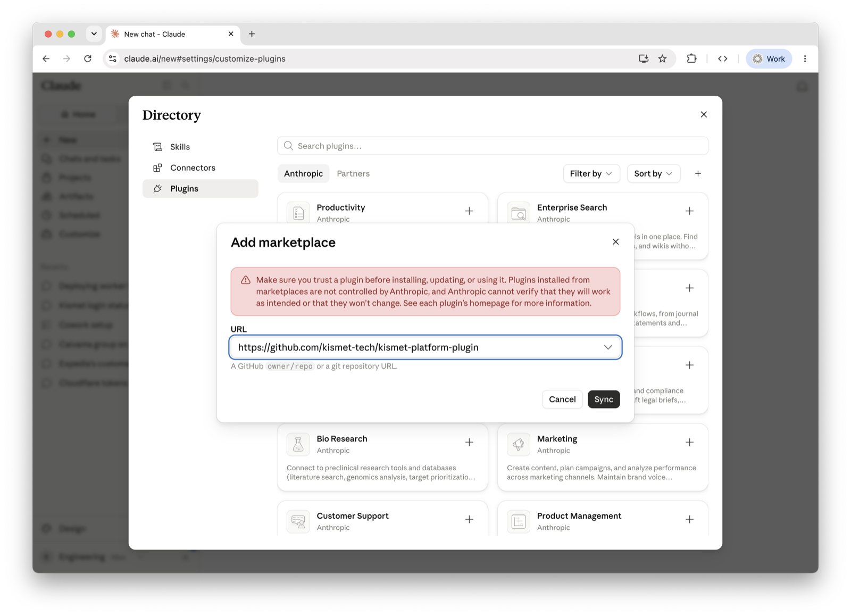Open the Customer Support plugin title
Viewport: 851px width, 616px height.
pyautogui.click(x=353, y=516)
